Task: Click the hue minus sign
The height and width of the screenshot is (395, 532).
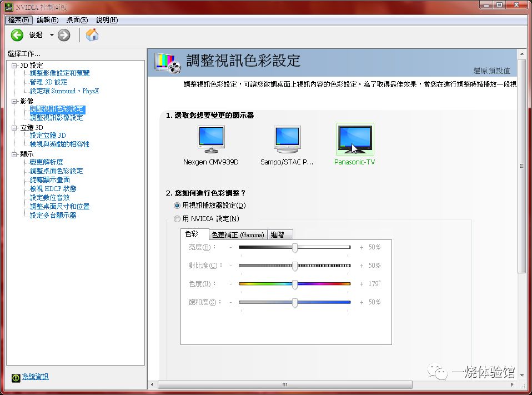Action: click(230, 284)
